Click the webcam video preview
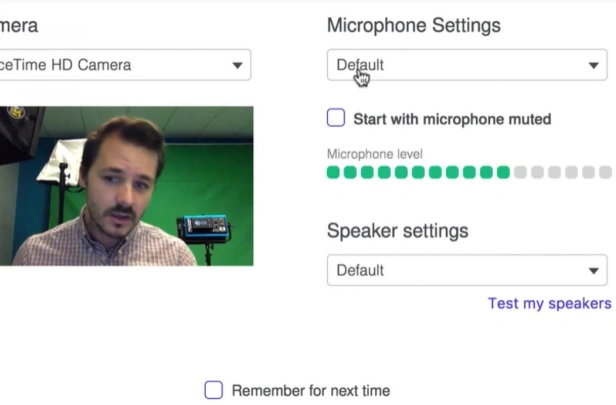Viewport: 616px width, 405px height. click(x=126, y=186)
